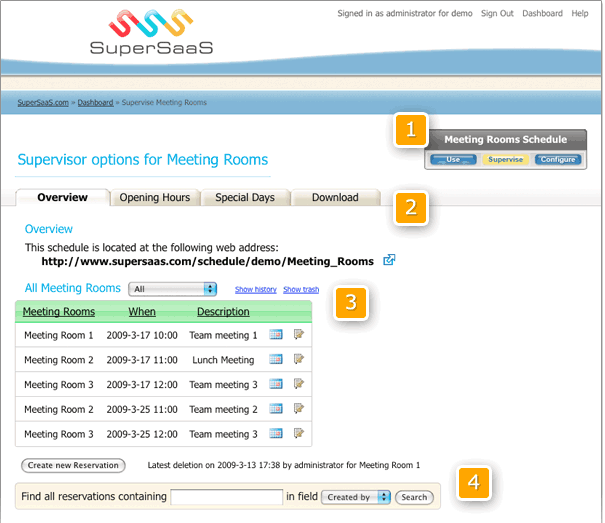Image resolution: width=605 pixels, height=523 pixels.
Task: Edit the Team meeting 2 reservation
Action: [299, 408]
